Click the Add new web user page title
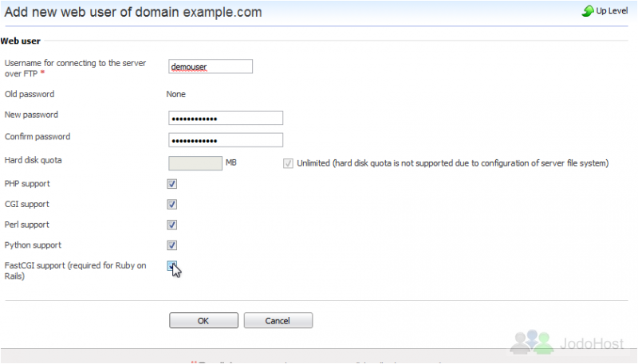This screenshot has height=364, width=638. pos(133,12)
